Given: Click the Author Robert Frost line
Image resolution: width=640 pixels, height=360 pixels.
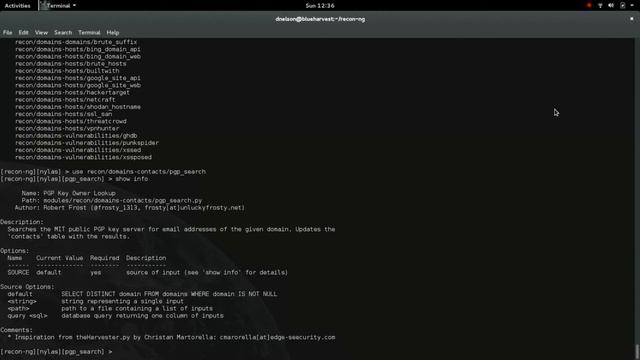Looking at the screenshot, I should pyautogui.click(x=130, y=208).
